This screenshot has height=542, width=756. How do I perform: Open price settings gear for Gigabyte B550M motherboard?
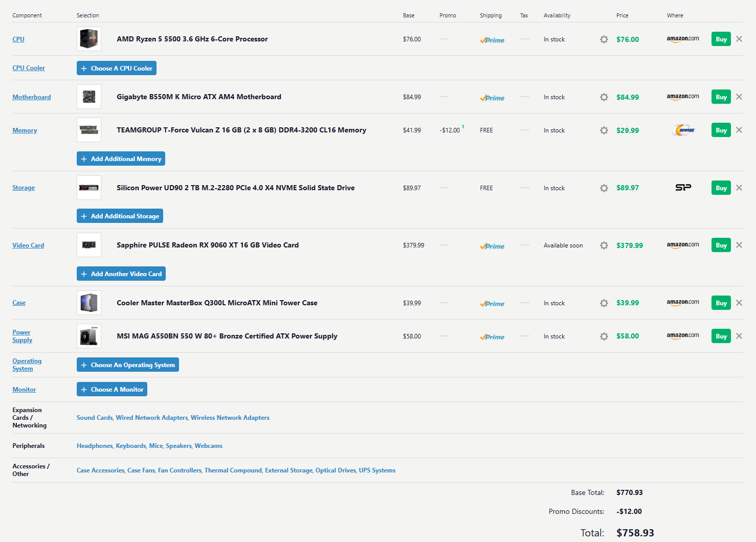pyautogui.click(x=604, y=97)
